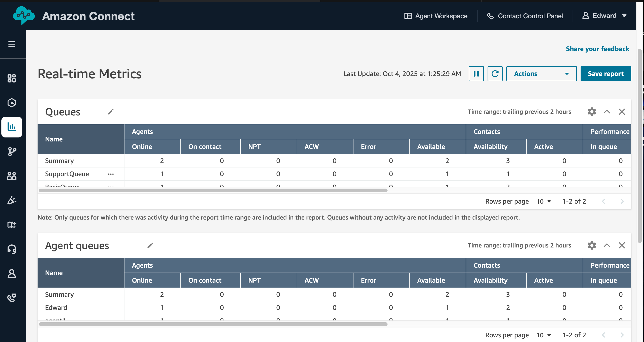Open the Edward user account menu
644x342 pixels.
click(x=604, y=16)
